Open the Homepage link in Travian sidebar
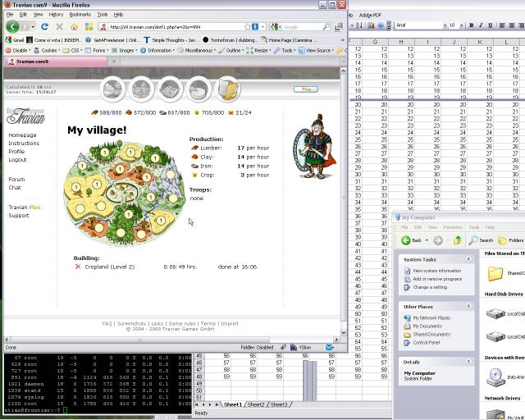The image size is (525, 420). [22, 135]
